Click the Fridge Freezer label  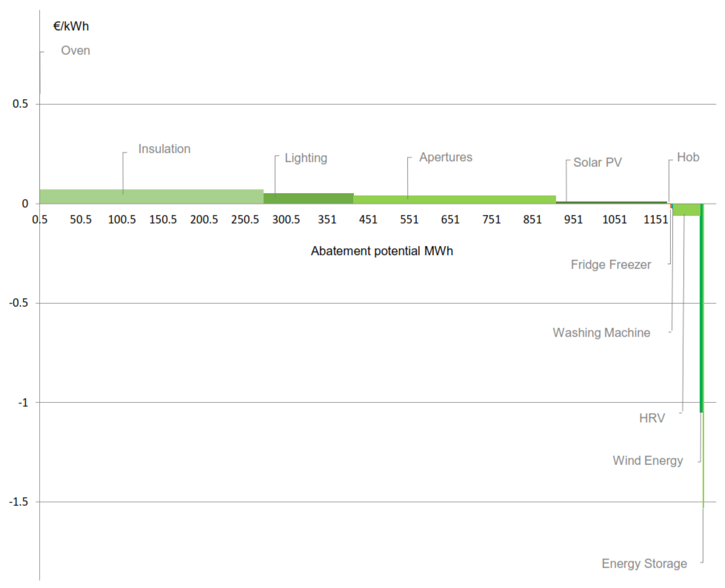coord(611,265)
